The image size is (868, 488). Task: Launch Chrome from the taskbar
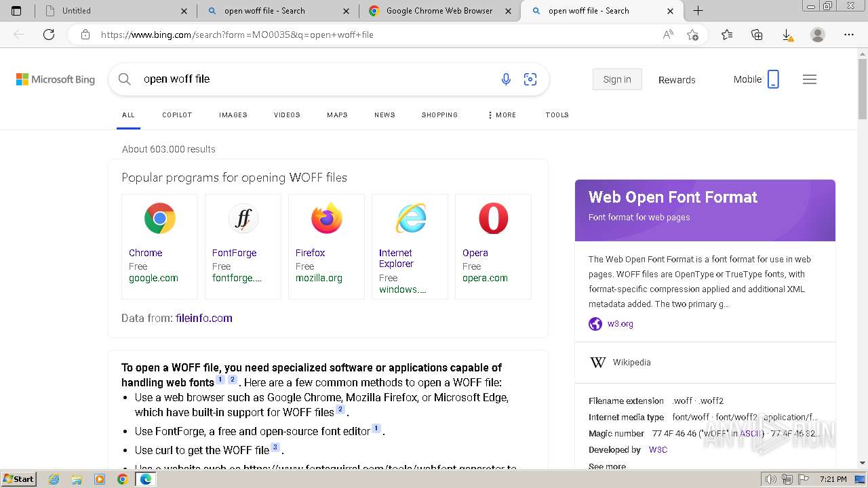tap(122, 479)
